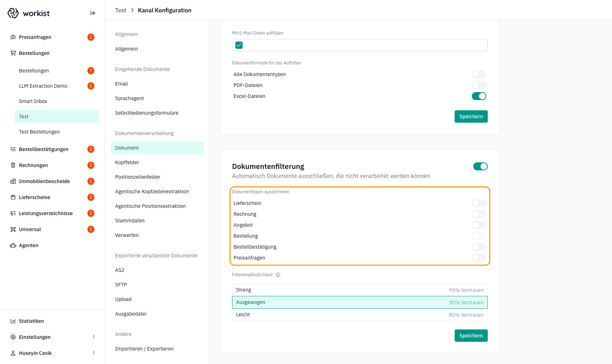Turn off the Dokumentenfilterung switch

480,166
